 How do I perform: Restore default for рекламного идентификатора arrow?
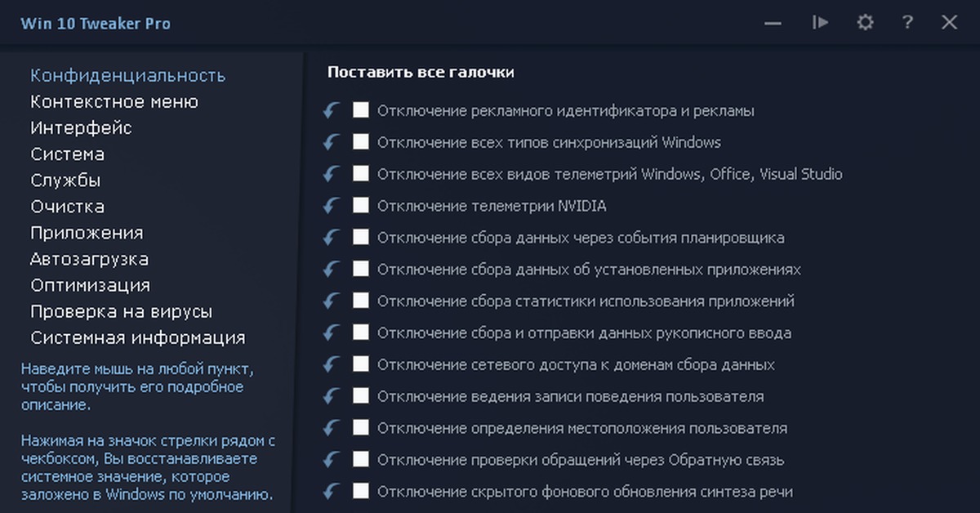pos(331,110)
